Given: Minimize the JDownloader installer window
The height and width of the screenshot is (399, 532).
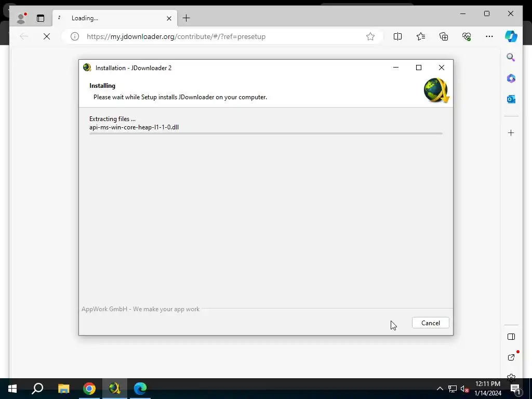Looking at the screenshot, I should (395, 68).
